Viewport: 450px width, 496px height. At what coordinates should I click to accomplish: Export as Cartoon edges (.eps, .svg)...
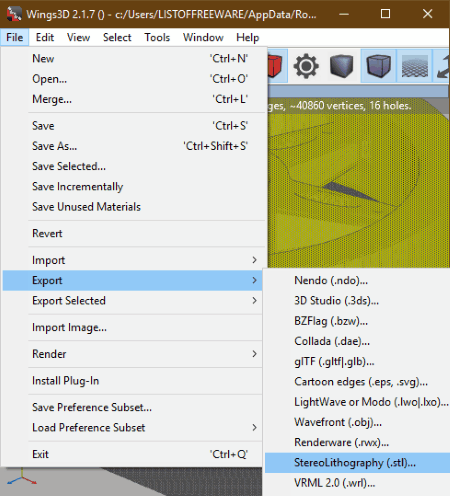coord(357,382)
